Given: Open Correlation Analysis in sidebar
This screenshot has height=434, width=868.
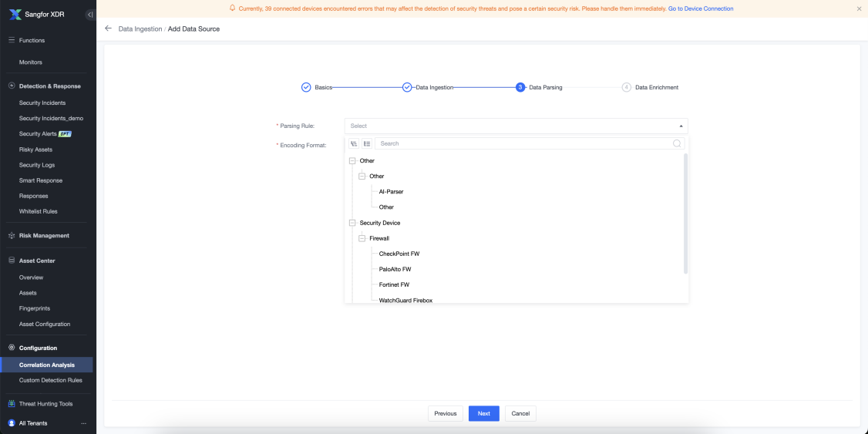Looking at the screenshot, I should tap(46, 365).
